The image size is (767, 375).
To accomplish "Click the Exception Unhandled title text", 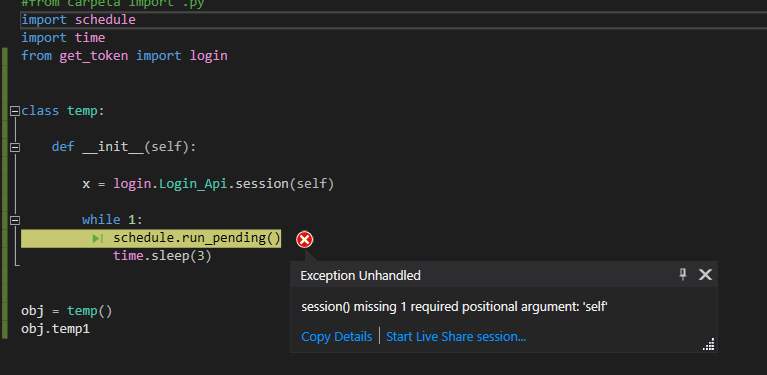I will (x=361, y=275).
